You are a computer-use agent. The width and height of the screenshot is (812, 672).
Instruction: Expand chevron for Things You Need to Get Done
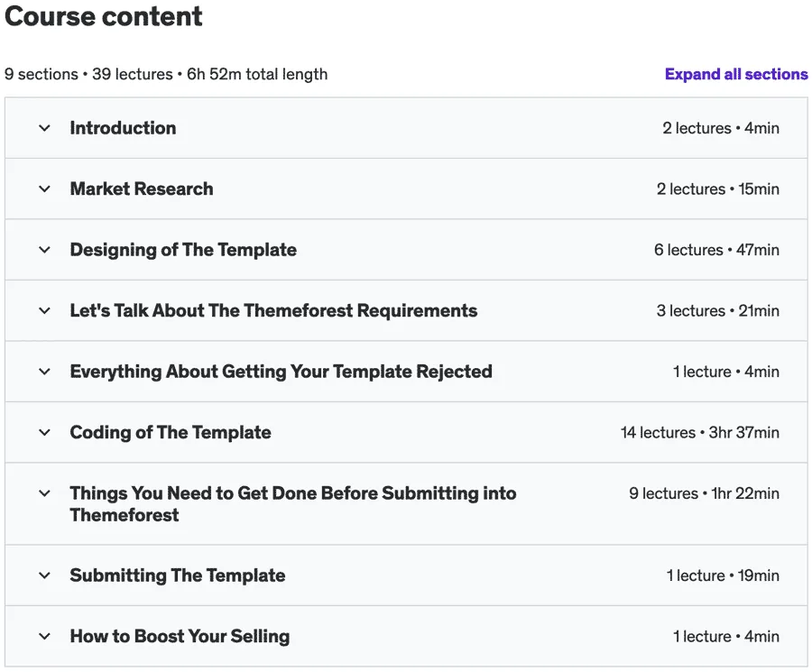[44, 493]
